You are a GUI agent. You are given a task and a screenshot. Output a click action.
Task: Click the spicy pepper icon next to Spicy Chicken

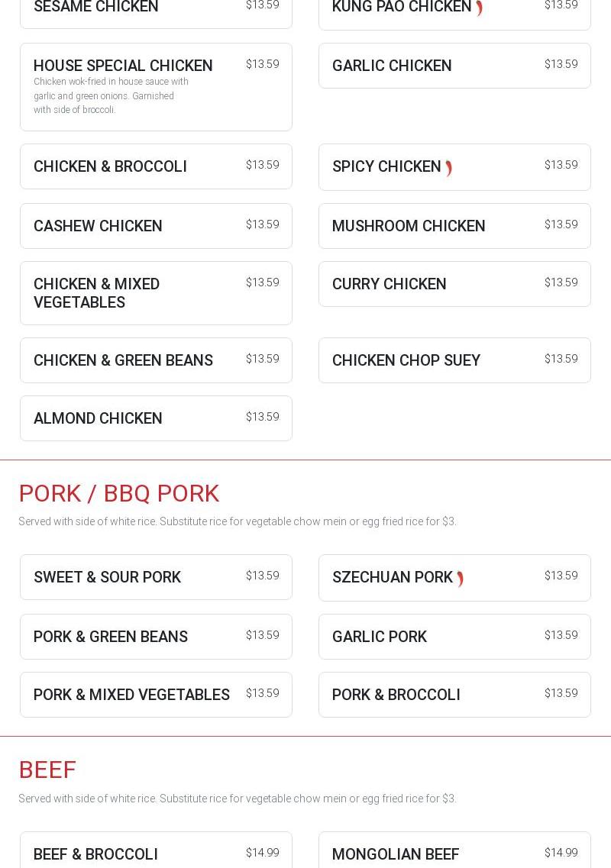448,168
